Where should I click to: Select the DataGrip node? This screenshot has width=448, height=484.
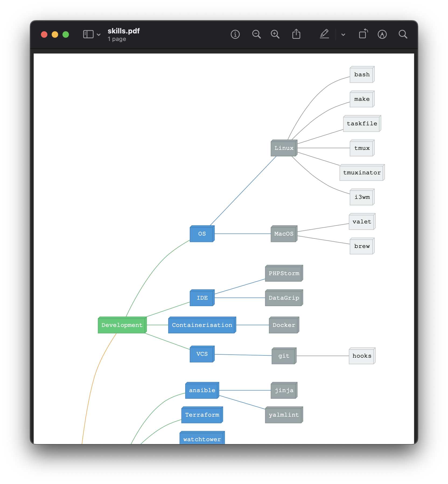[284, 298]
